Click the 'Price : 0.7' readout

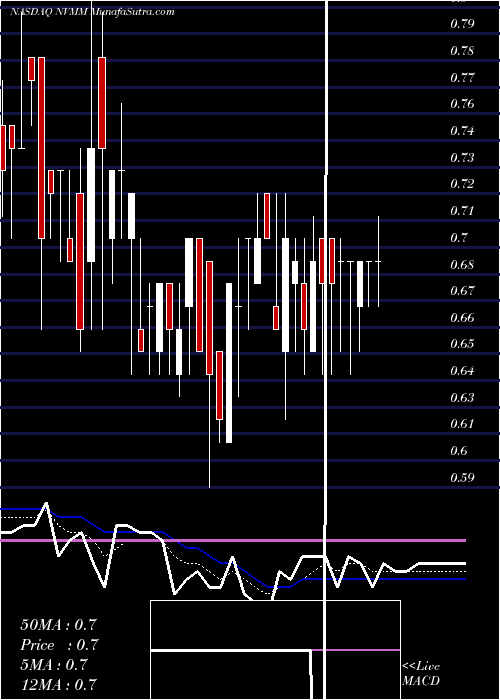click(59, 645)
